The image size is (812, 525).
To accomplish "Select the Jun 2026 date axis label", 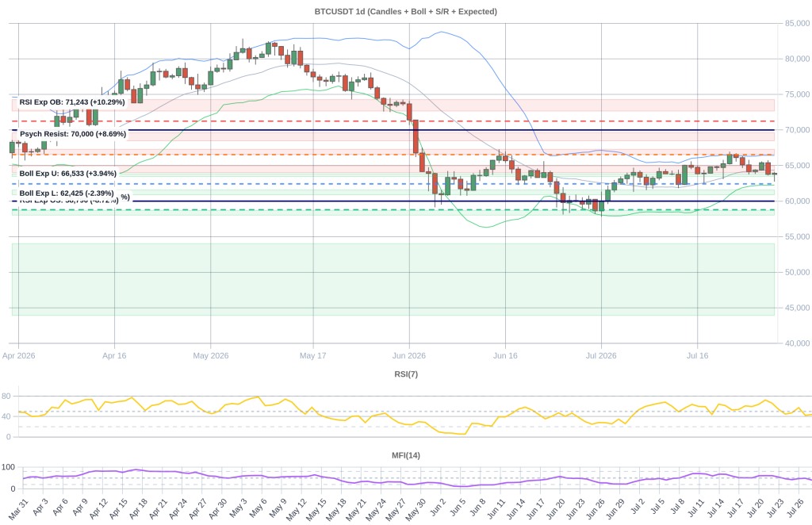I will pyautogui.click(x=409, y=356).
